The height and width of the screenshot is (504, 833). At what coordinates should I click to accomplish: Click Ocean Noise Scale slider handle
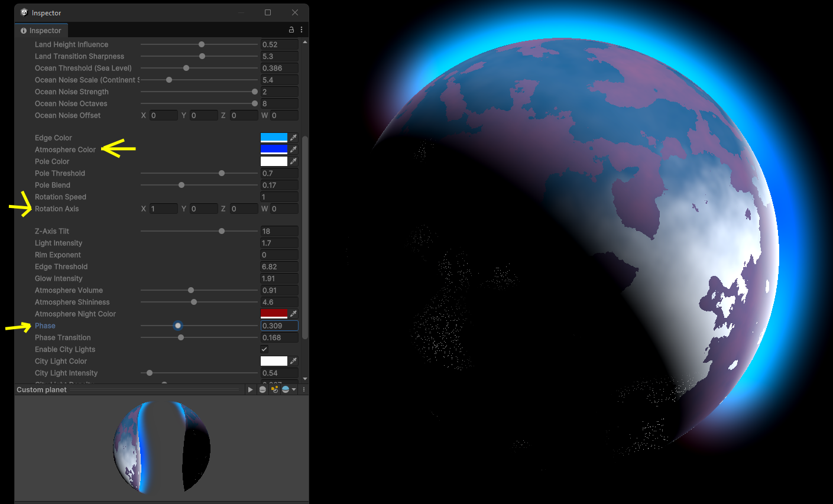tap(169, 80)
